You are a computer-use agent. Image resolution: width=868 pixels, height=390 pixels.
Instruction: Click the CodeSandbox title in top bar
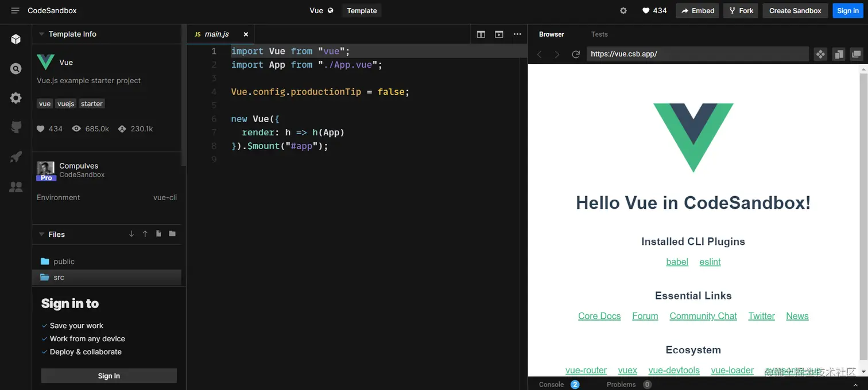[52, 10]
